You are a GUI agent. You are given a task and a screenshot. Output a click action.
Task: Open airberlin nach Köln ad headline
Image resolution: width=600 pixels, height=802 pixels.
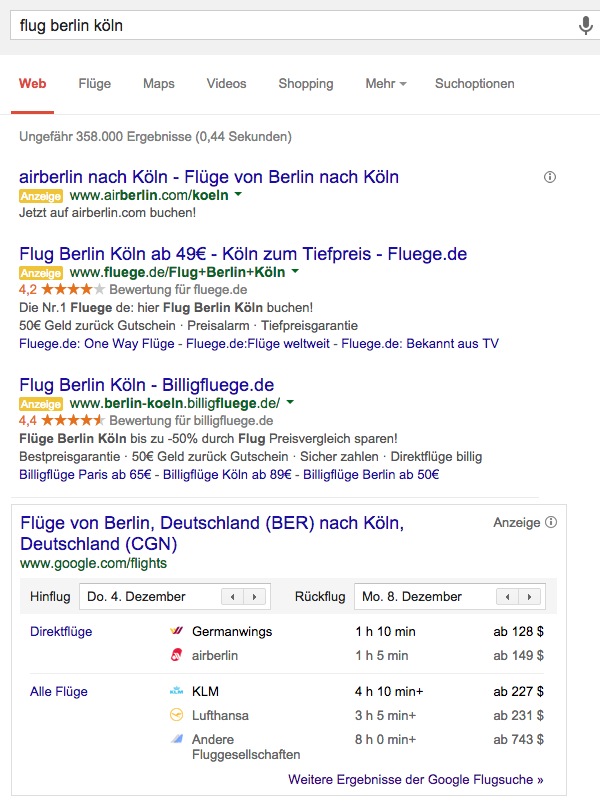point(209,177)
